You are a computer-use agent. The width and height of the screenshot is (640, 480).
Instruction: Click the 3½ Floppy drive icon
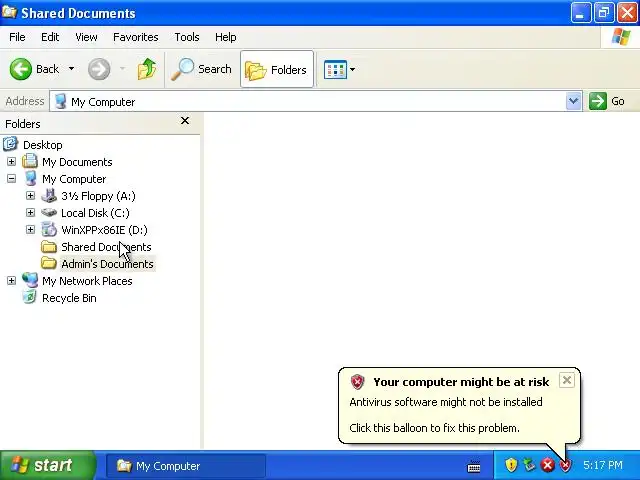pyautogui.click(x=49, y=196)
